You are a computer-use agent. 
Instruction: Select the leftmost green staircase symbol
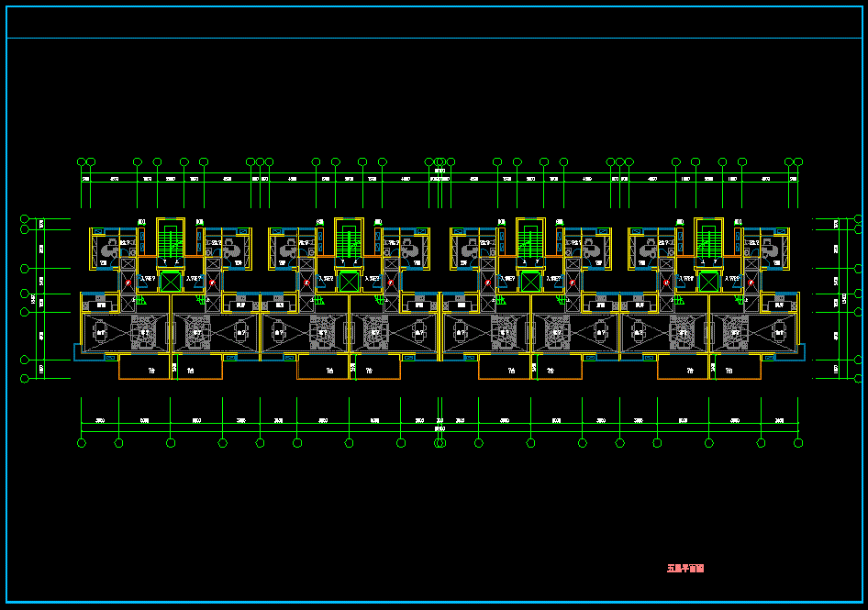point(171,240)
